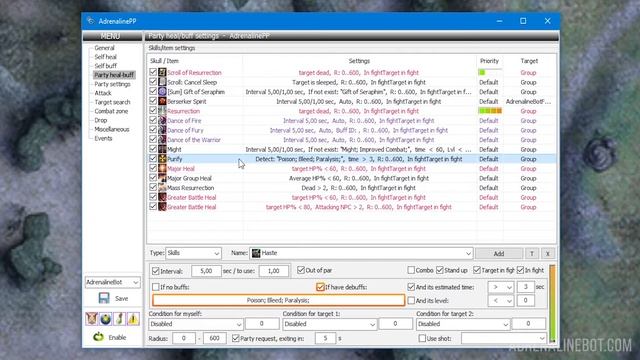
Task: Open the Party settings section
Action: click(112, 84)
